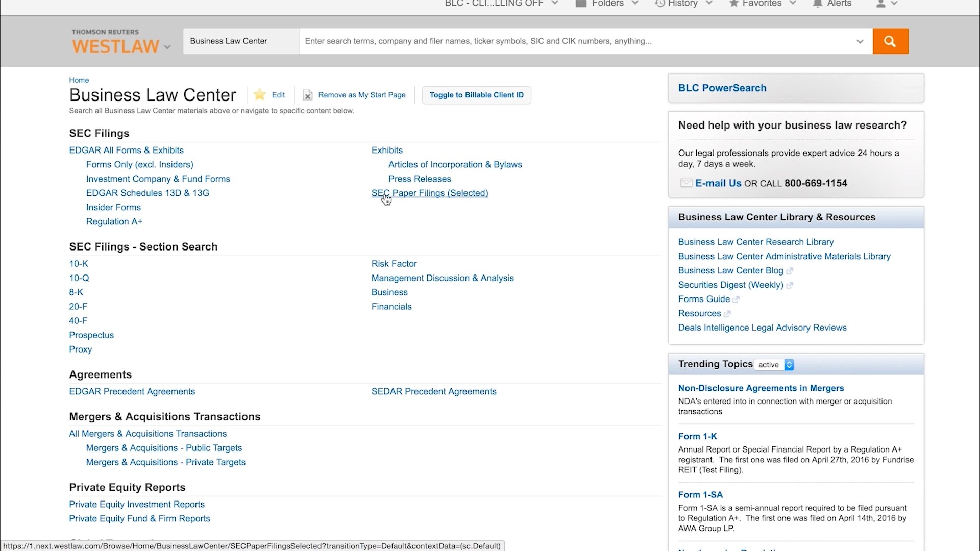Open the Folders menu icon

[581, 4]
